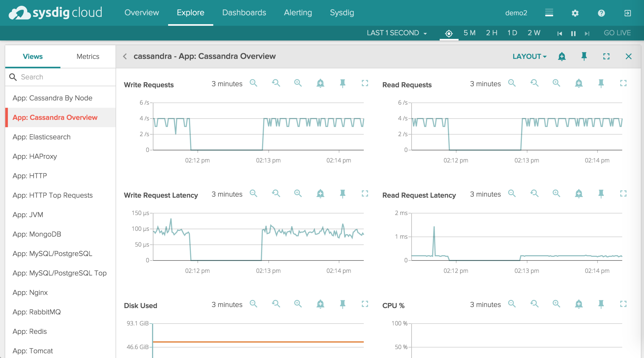Skip to previous time interval

560,34
